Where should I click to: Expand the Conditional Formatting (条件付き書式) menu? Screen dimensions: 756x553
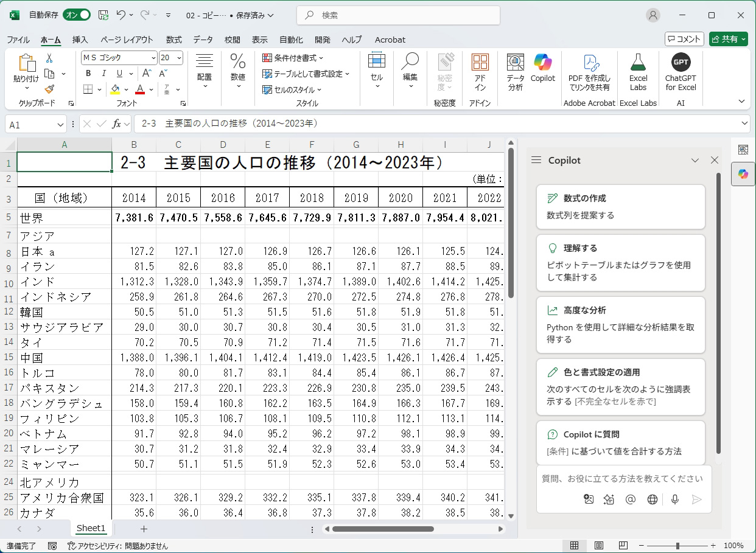(x=293, y=58)
